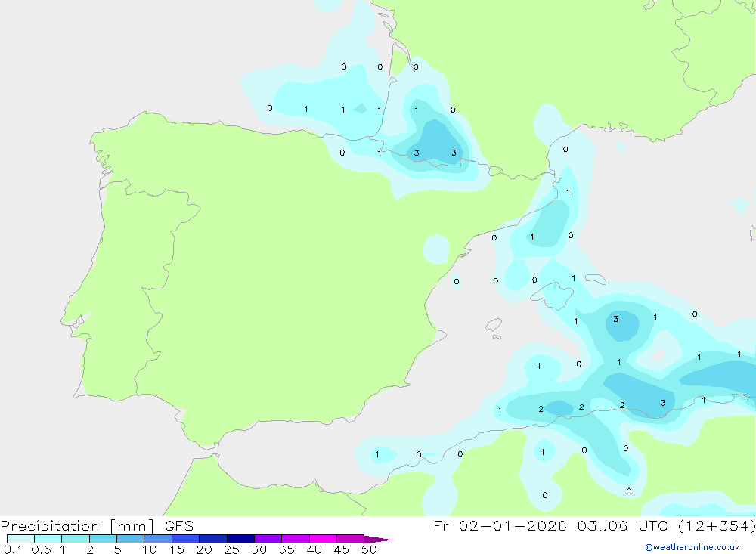Pick the swatch between 45 and 50
Image resolution: width=756 pixels, height=554 pixels.
click(x=350, y=539)
